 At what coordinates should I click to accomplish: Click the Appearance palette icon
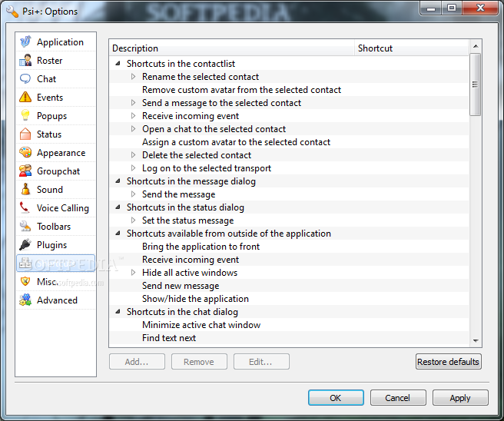(x=25, y=152)
